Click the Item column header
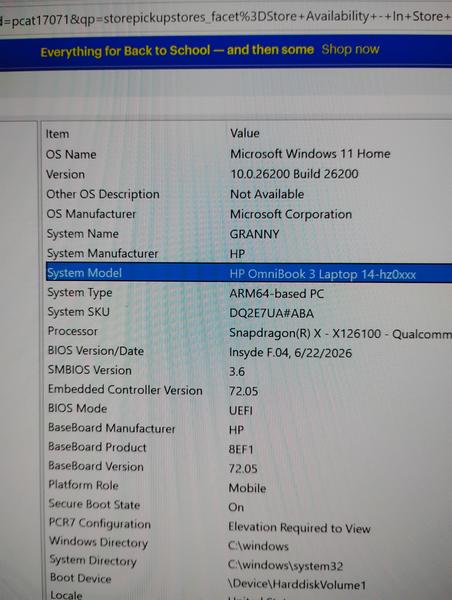The height and width of the screenshot is (600, 452). tap(57, 134)
